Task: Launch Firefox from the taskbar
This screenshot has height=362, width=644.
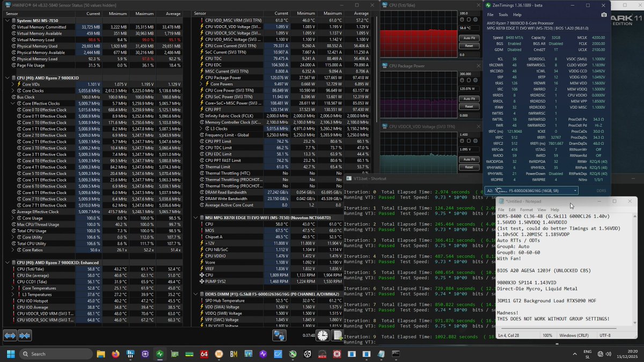Action: (115, 354)
